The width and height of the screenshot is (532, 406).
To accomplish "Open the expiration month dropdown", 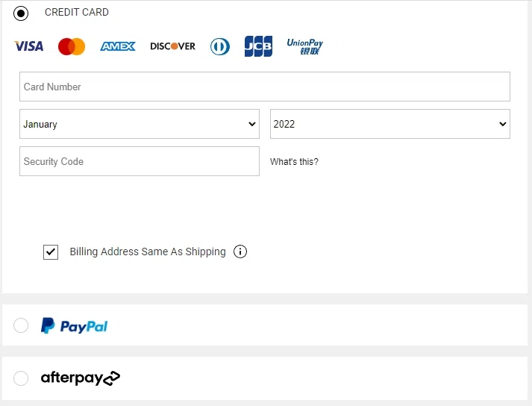I will [140, 124].
